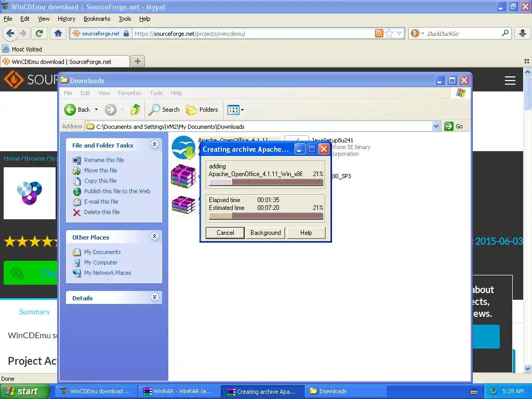This screenshot has width=532, height=399.
Task: Send archiving to Background
Action: coord(265,233)
